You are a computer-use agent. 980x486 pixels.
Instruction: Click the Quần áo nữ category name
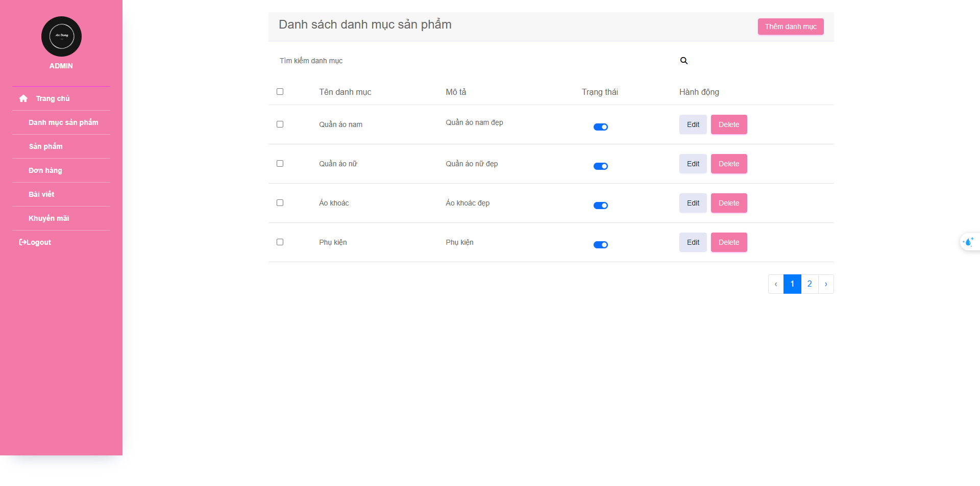(x=338, y=164)
